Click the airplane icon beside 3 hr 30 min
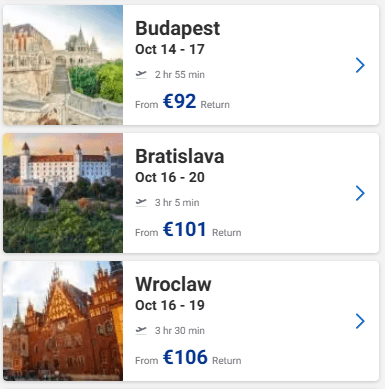 coord(141,330)
